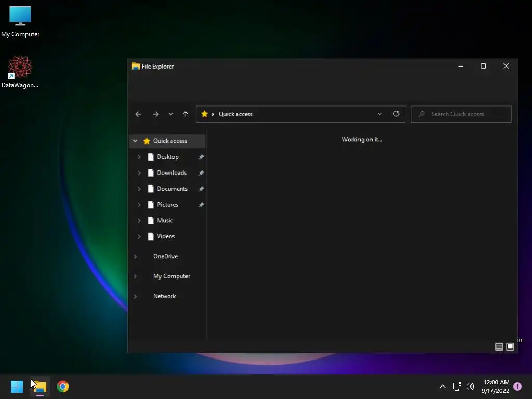Image resolution: width=532 pixels, height=399 pixels.
Task: Open the clock and date flyout
Action: (x=496, y=387)
